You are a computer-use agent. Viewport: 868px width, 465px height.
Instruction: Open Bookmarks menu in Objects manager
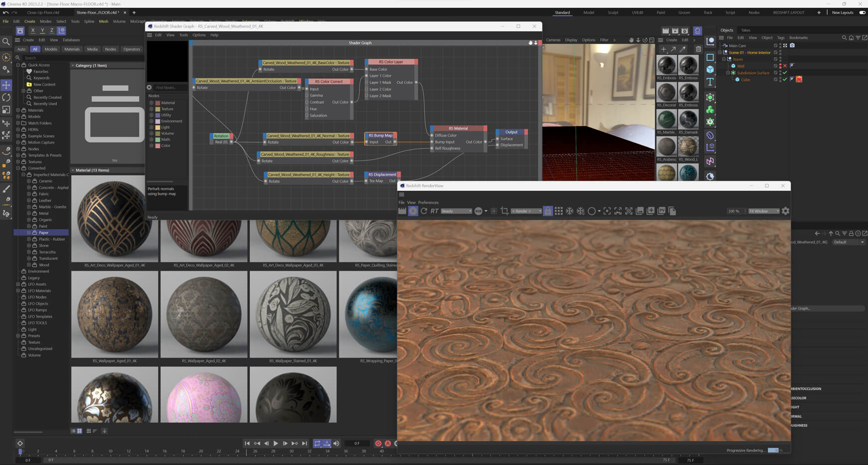coord(798,37)
